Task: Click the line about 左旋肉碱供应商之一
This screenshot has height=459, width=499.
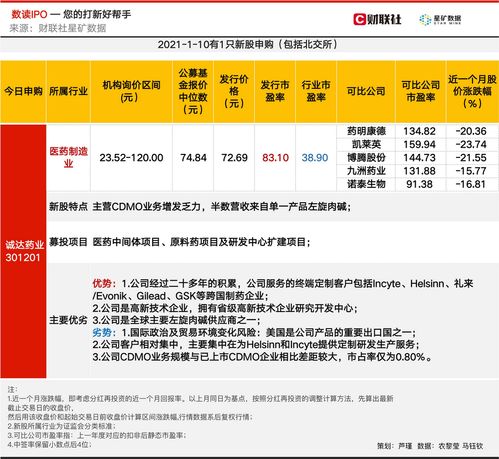Action: 177,320
